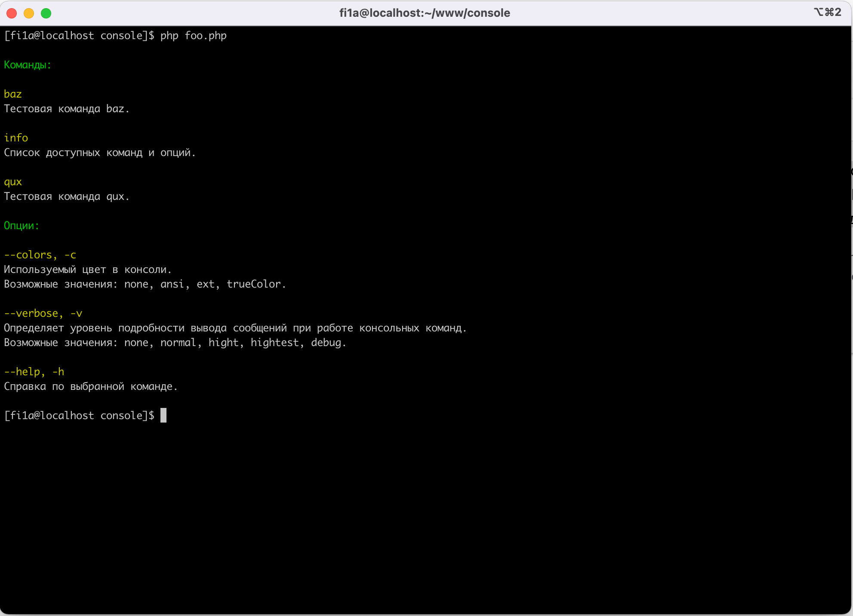Image resolution: width=853 pixels, height=616 pixels.
Task: Click the line listing 'hight, hightest, debug'
Action: (175, 343)
